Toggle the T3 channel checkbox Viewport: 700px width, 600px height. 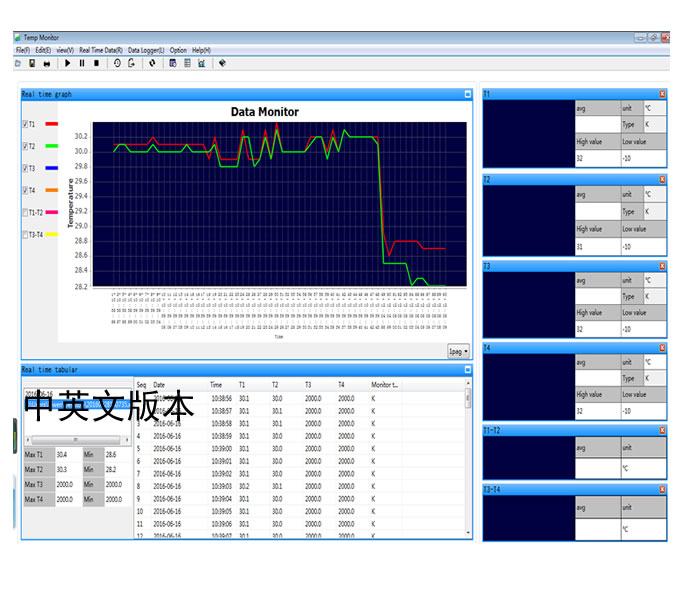(25, 168)
